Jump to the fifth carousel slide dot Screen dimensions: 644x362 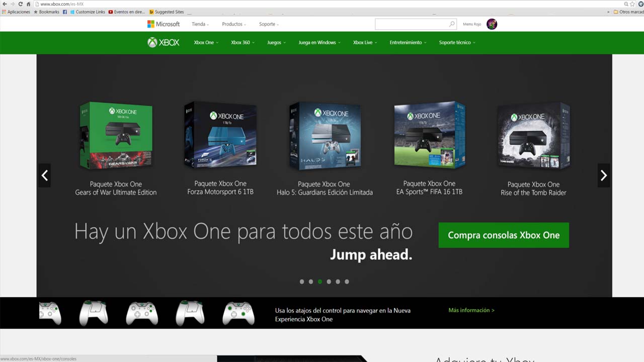click(338, 282)
